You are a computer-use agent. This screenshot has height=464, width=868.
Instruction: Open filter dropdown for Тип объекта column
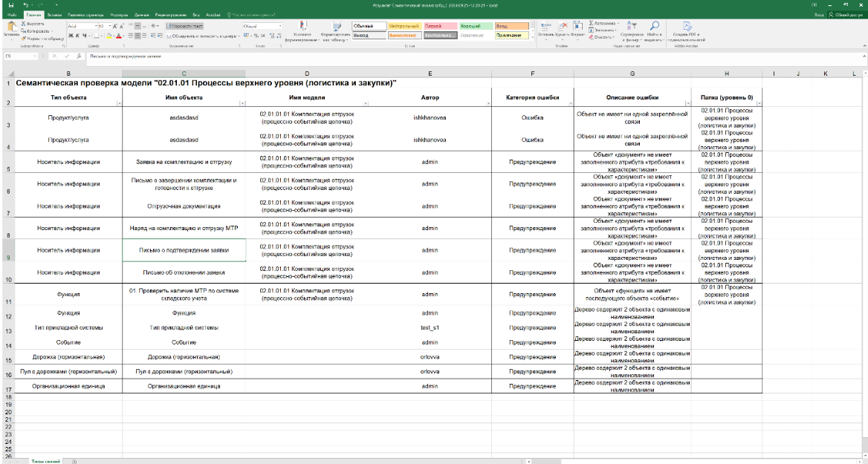click(x=118, y=104)
